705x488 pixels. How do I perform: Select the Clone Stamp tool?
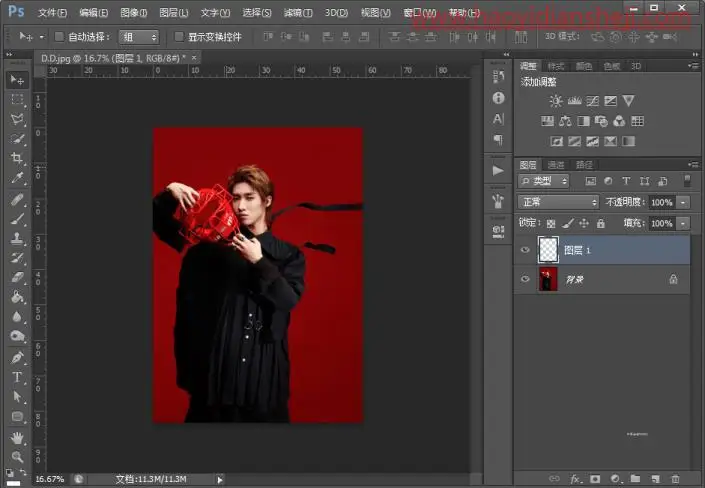pos(17,238)
